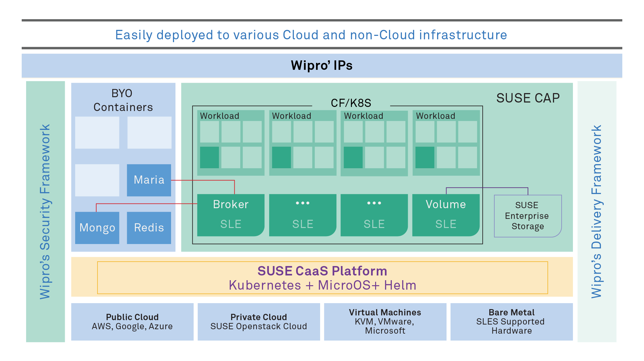This screenshot has width=644, height=361.
Task: Click the Mongo container block
Action: [97, 228]
